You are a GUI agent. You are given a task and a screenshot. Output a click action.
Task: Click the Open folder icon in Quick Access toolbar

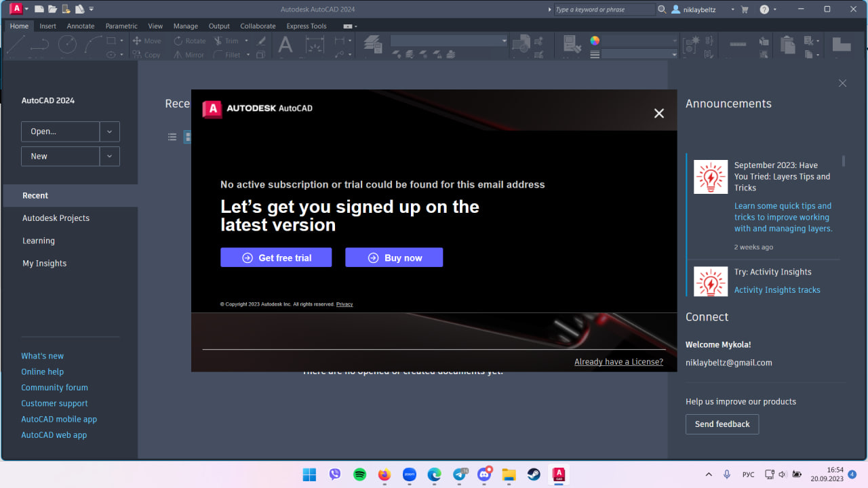click(x=52, y=9)
